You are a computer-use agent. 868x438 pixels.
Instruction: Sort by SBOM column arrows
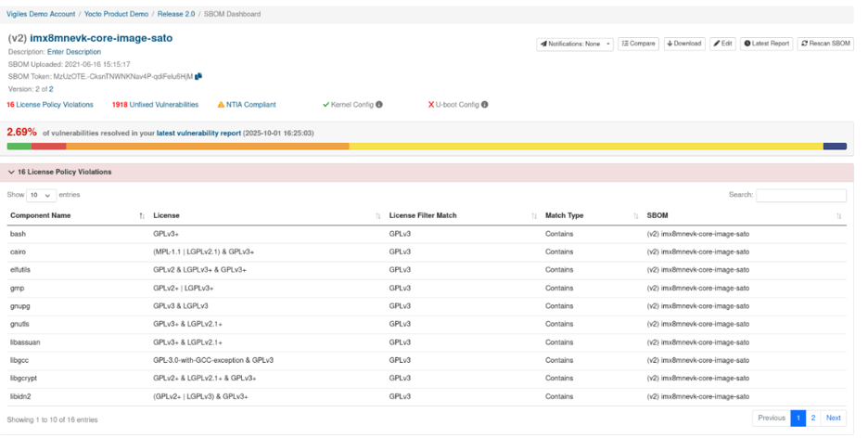[x=839, y=216]
